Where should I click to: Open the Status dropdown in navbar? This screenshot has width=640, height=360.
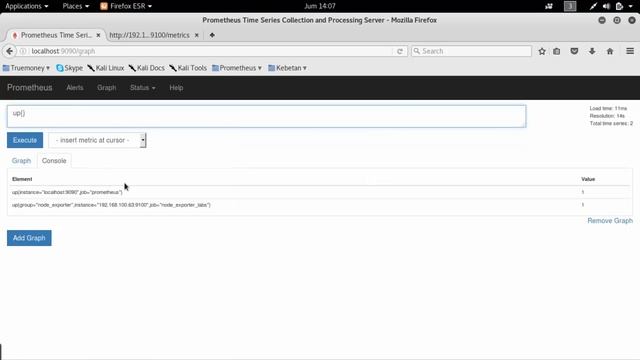point(142,88)
